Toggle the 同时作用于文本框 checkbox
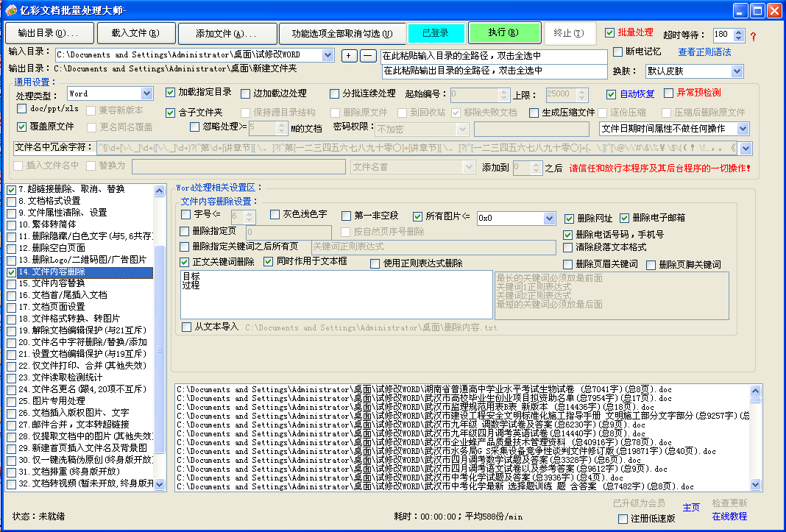This screenshot has height=532, width=786. pos(268,262)
